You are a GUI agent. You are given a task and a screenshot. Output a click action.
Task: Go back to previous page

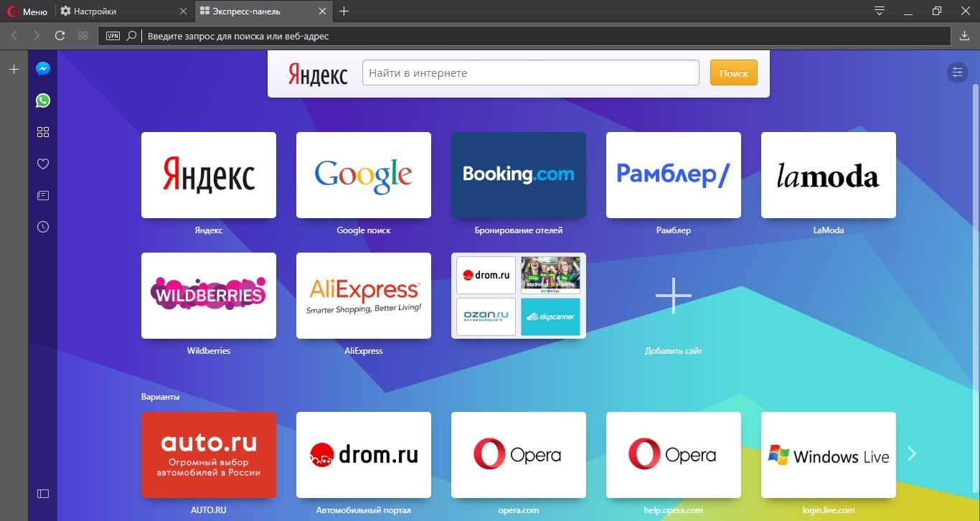click(x=14, y=36)
